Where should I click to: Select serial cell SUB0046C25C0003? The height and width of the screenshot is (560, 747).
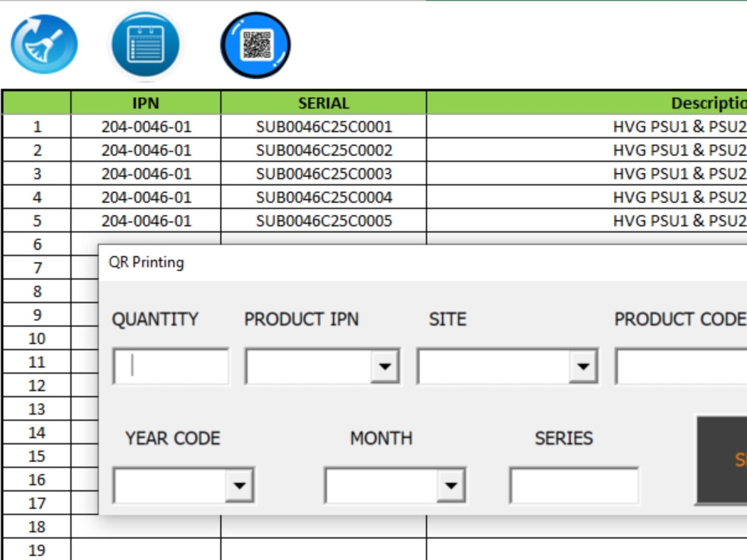(323, 173)
